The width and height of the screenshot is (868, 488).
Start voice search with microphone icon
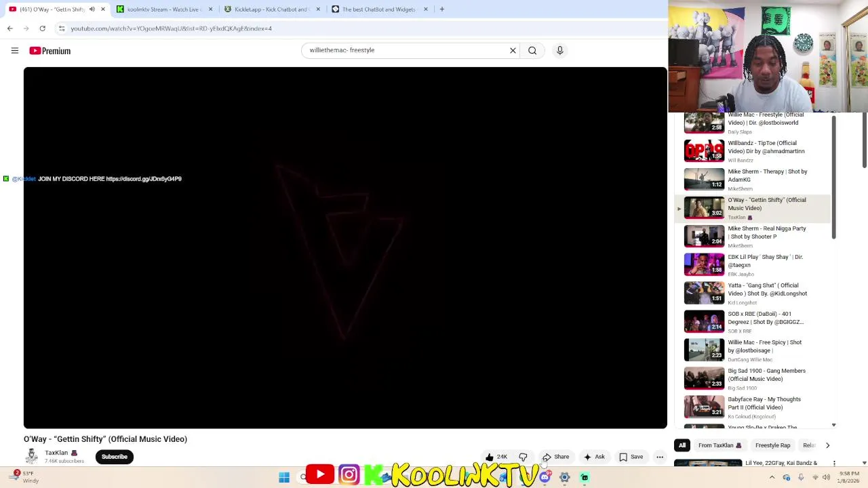[559, 50]
